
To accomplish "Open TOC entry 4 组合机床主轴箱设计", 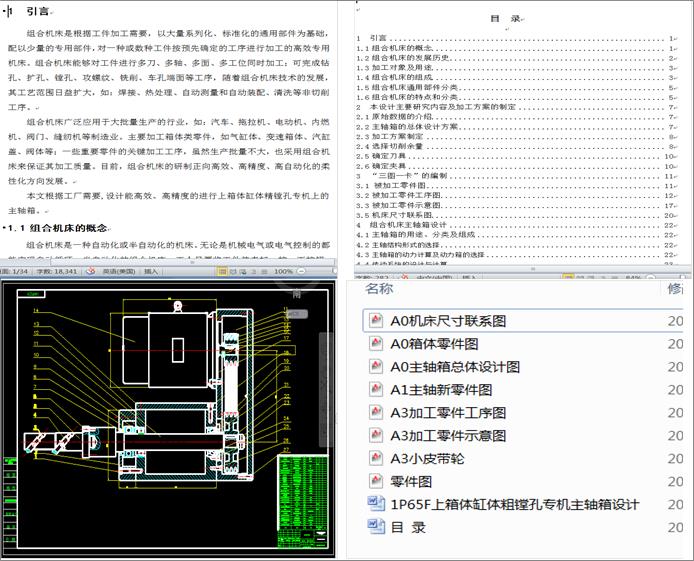I will [x=517, y=225].
